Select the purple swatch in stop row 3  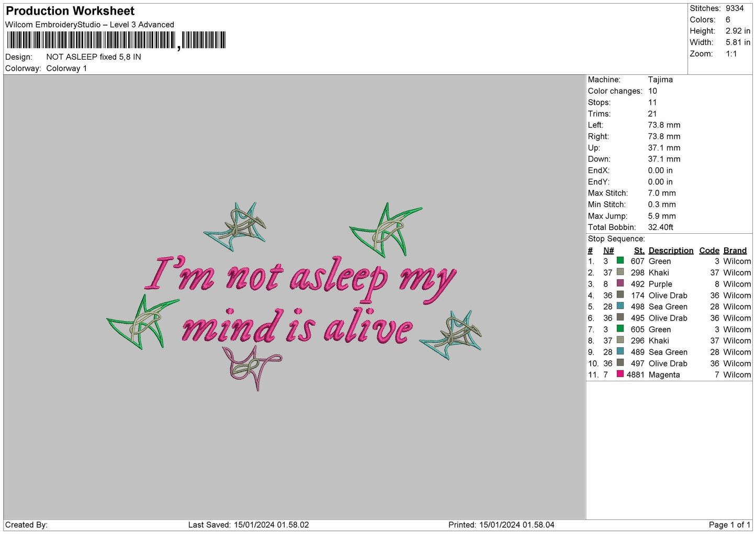pyautogui.click(x=620, y=283)
